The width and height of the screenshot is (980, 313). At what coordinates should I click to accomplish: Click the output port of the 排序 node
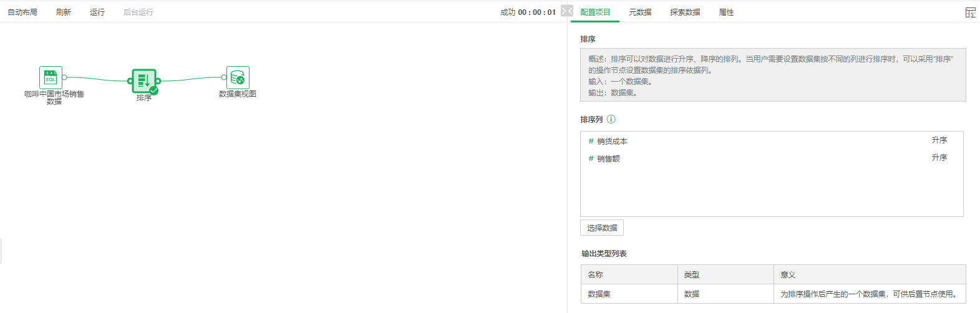158,81
